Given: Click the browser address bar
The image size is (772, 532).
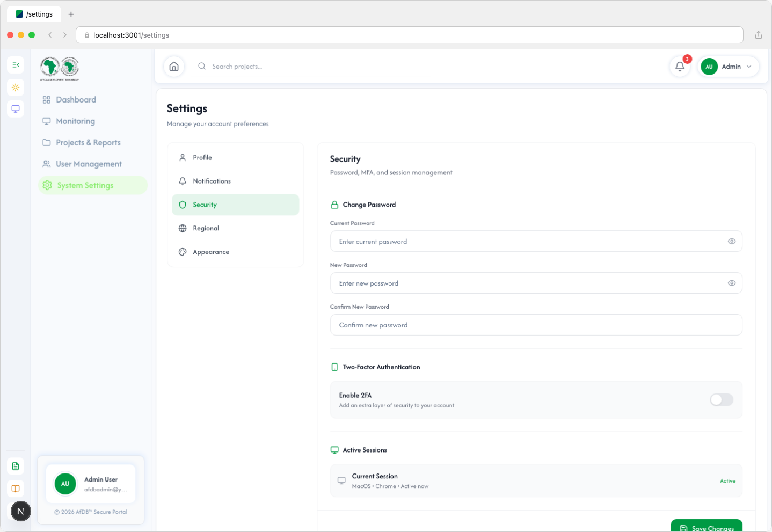Looking at the screenshot, I should (x=410, y=35).
